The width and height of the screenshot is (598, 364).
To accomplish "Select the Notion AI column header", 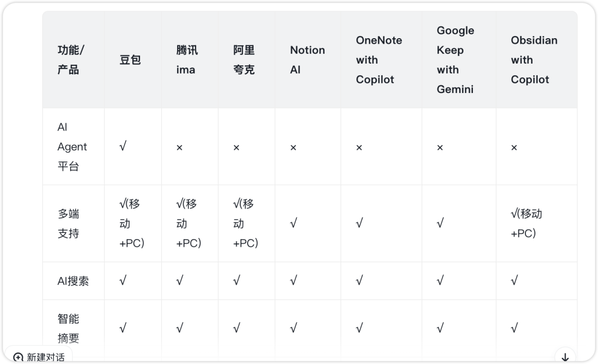I will click(307, 60).
